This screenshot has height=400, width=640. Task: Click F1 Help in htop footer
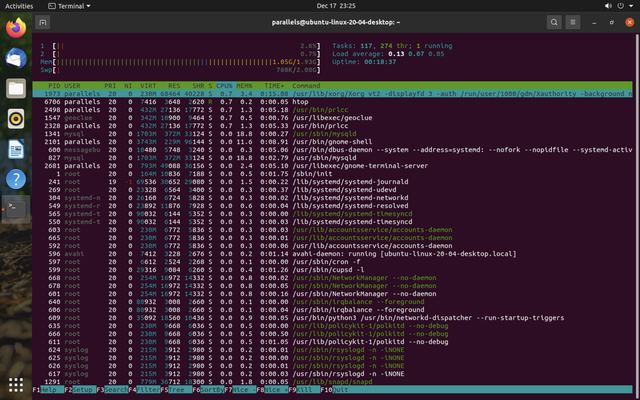click(x=48, y=390)
